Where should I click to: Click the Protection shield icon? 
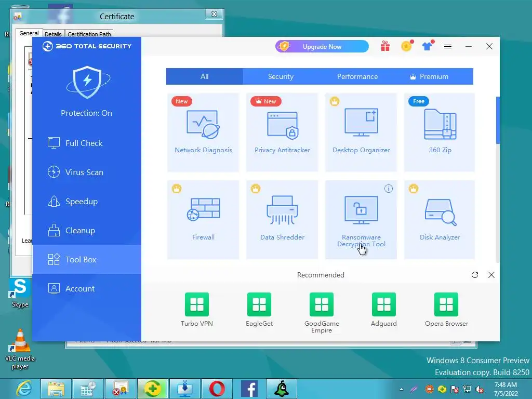87,83
